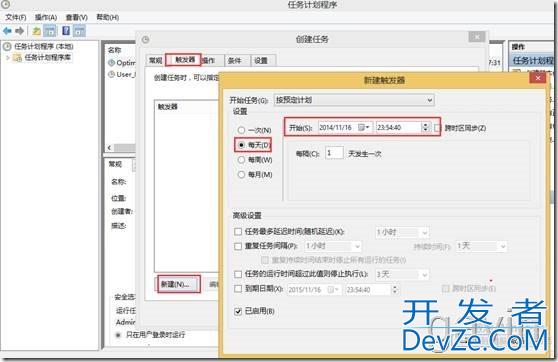This screenshot has height=362, width=558.
Task: Select 任务计划程序 (本地) tree root
Action: (43, 47)
